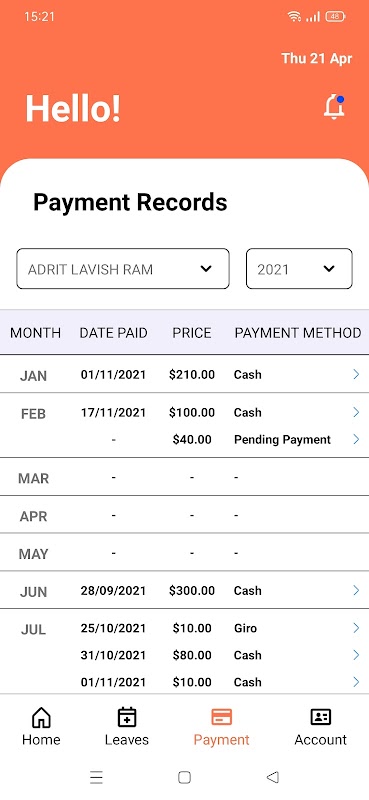Switch to Leaves tab label
Image resolution: width=369 pixels, height=800 pixels.
point(127,740)
